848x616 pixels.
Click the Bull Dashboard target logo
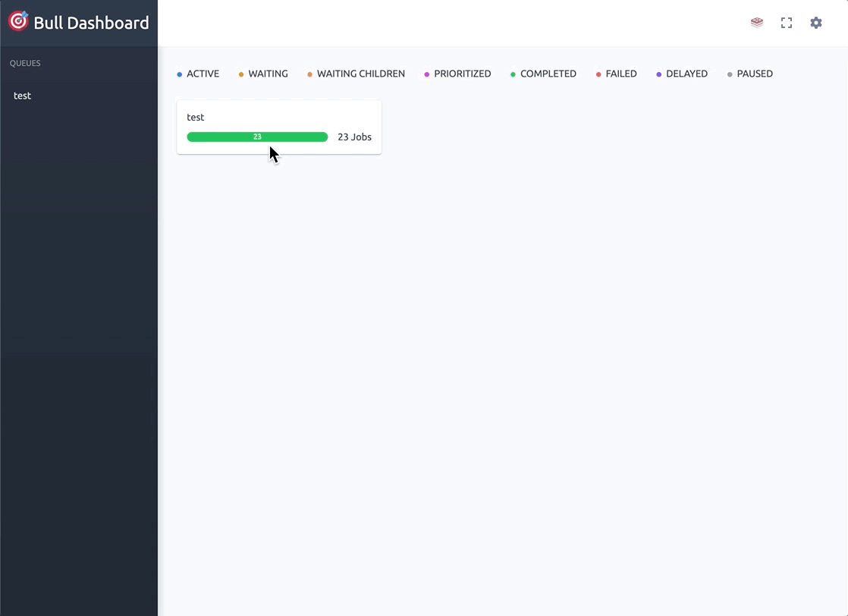[x=18, y=20]
